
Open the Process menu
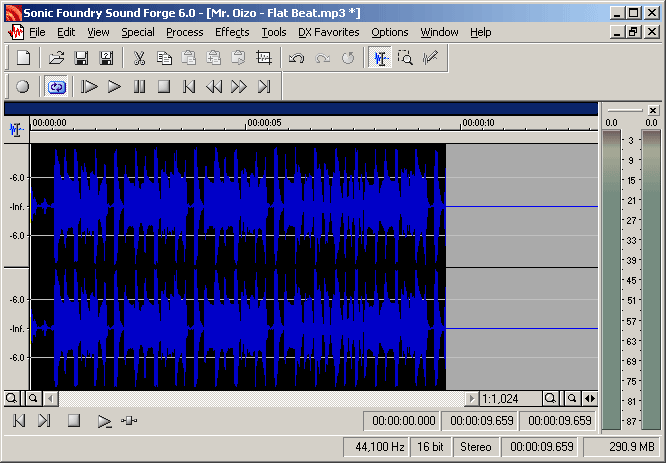(x=184, y=32)
